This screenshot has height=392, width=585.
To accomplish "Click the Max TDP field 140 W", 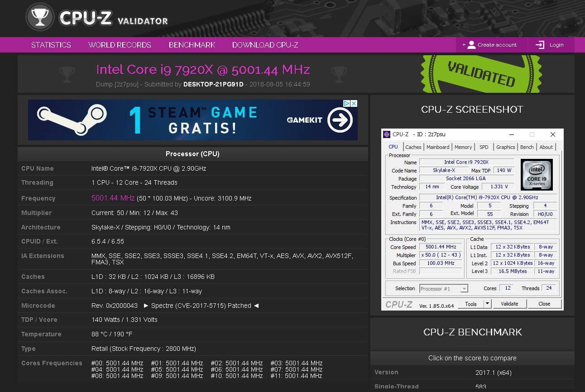I will [504, 170].
